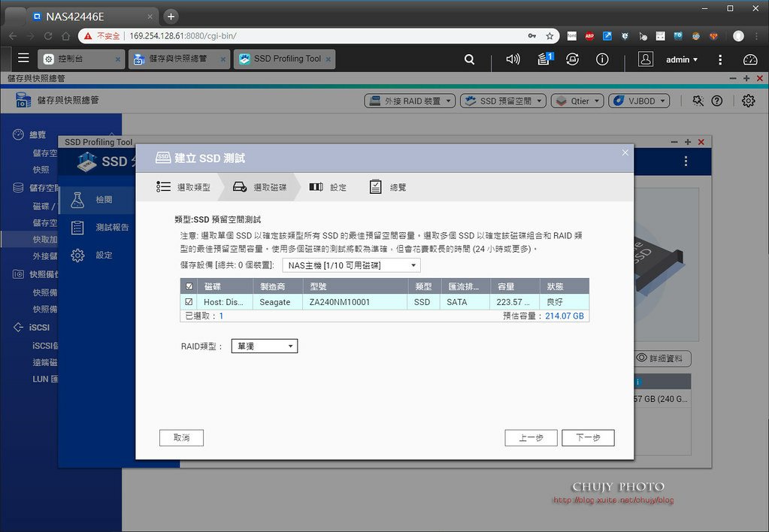This screenshot has height=532, width=769.
Task: Open the RAID類型 dropdown
Action: [265, 346]
